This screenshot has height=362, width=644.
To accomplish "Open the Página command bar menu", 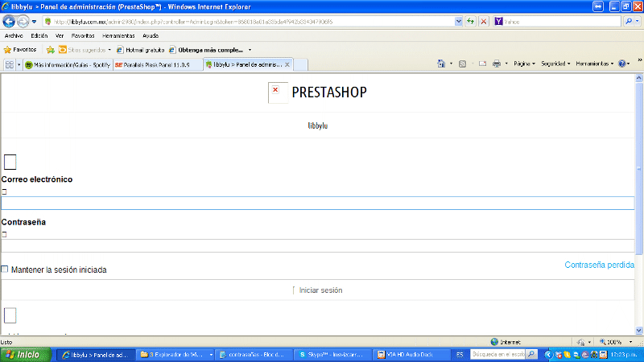I will [525, 64].
